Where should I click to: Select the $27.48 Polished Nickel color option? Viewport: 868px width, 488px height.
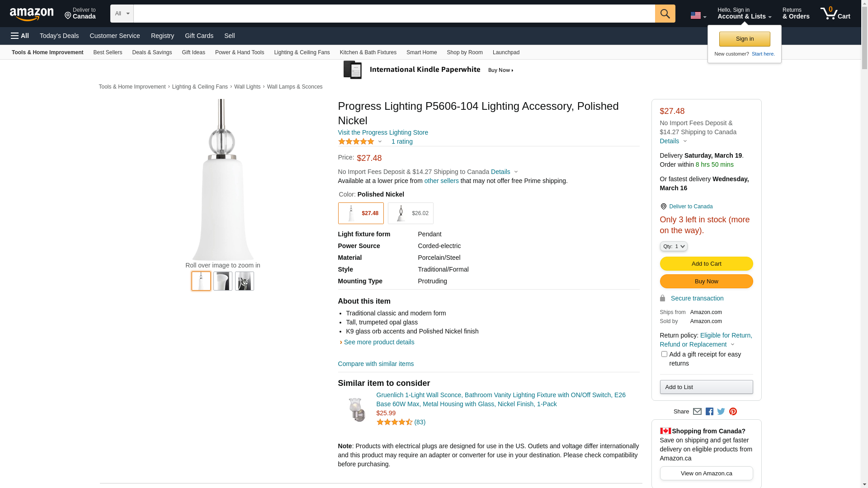[360, 213]
